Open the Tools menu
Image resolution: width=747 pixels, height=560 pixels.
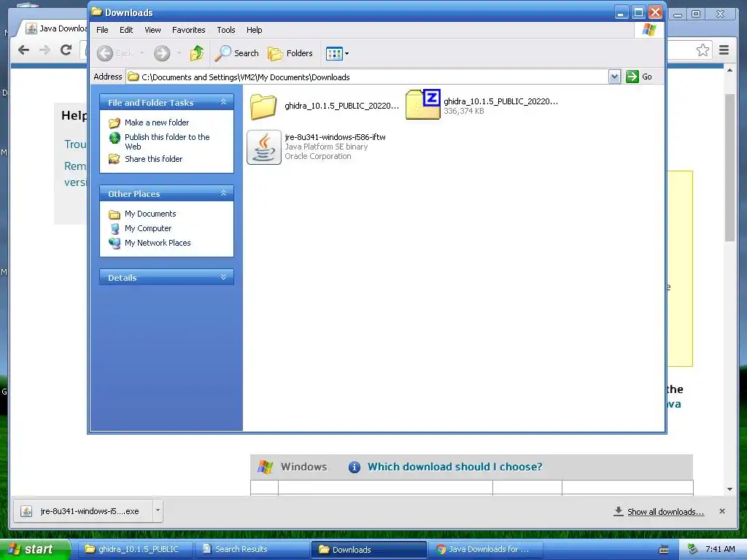pyautogui.click(x=226, y=29)
